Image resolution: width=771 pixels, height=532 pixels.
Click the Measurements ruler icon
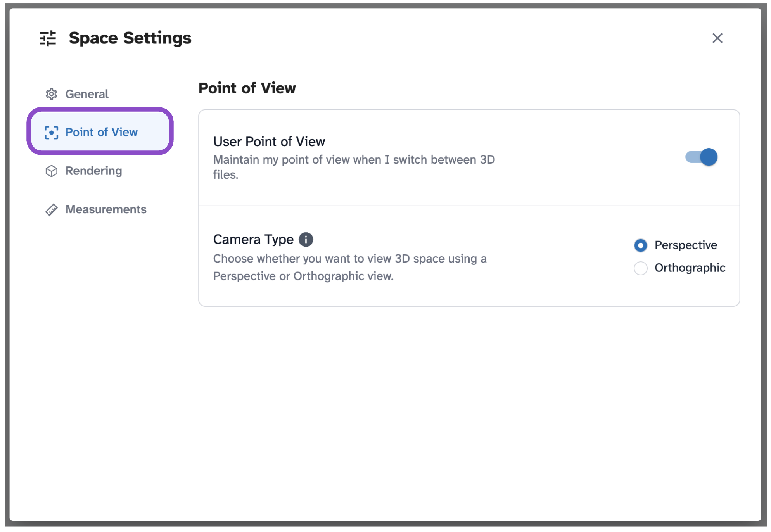(51, 209)
